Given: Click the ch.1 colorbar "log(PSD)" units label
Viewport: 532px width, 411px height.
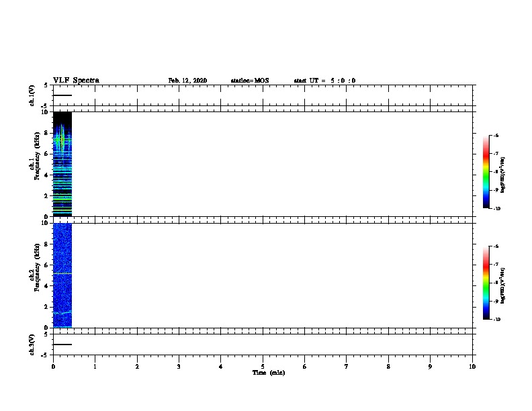Looking at the screenshot, I should (503, 175).
